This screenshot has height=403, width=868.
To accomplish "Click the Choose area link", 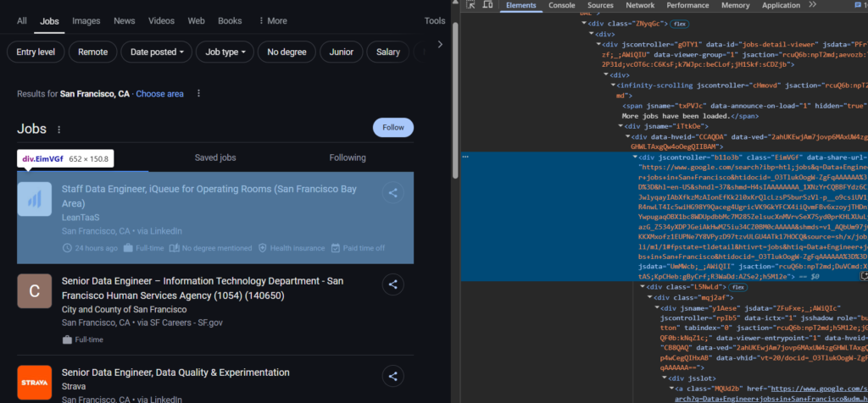I will [x=159, y=94].
